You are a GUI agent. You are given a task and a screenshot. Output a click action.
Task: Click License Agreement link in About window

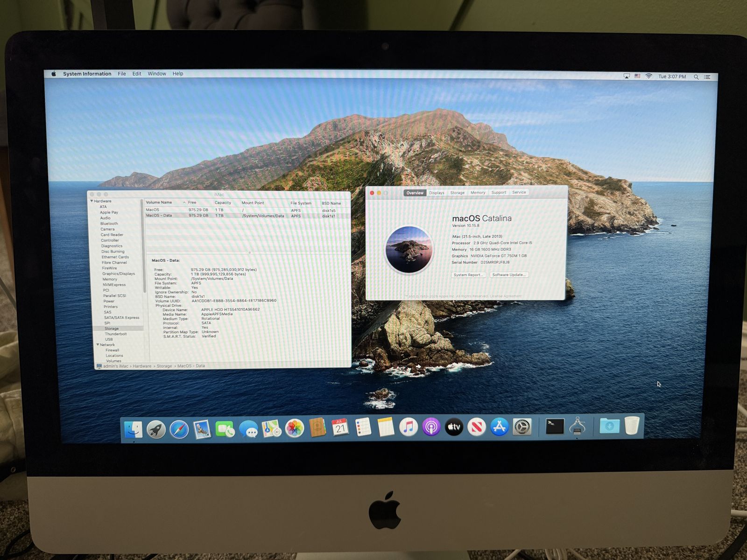(x=506, y=296)
